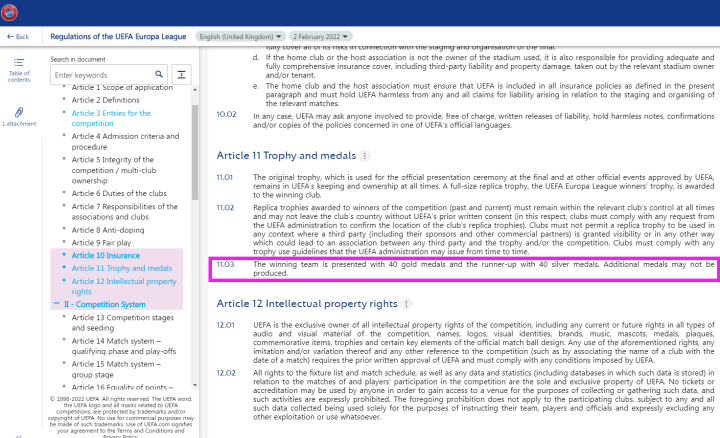This screenshot has width=720, height=438.
Task: Collapse the sidebar with bottom chevron
Action: pos(18,436)
